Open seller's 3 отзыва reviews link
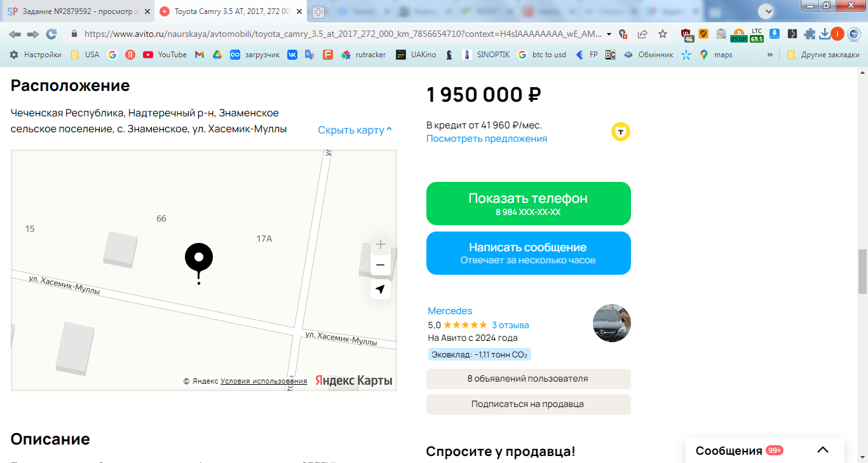 (510, 325)
